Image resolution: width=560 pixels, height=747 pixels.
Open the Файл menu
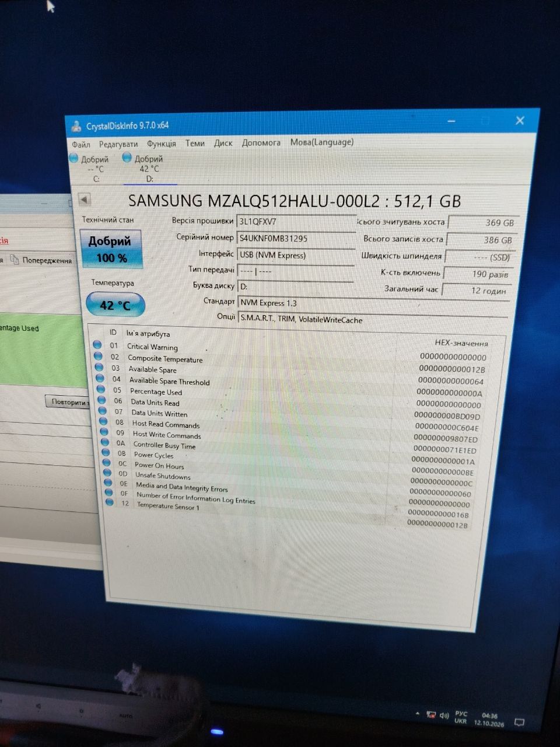[x=81, y=144]
